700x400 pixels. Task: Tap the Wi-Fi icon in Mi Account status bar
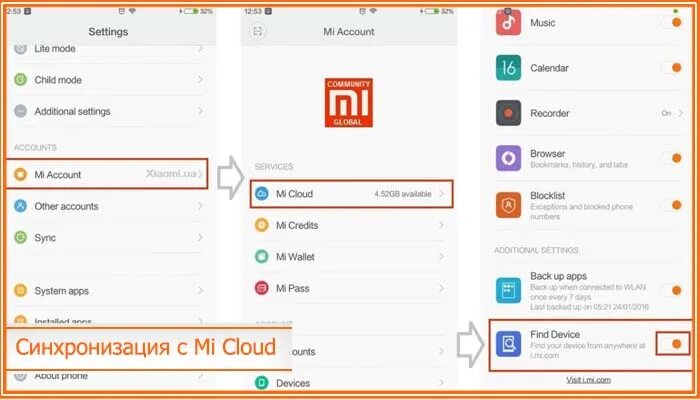tap(373, 11)
